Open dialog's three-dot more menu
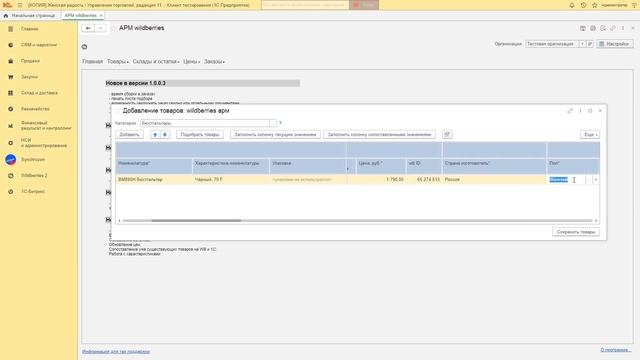This screenshot has width=640, height=360. pos(580,111)
